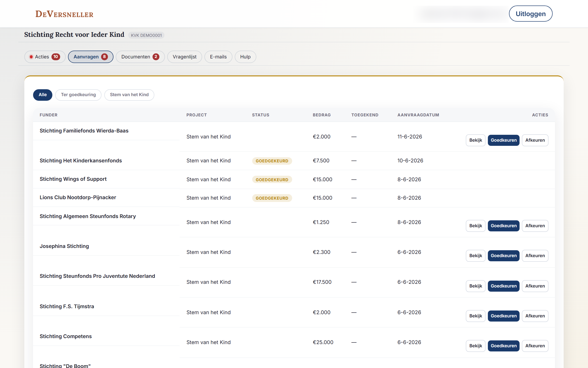The width and height of the screenshot is (588, 368).
Task: Click the Bedrag column header
Action: click(x=322, y=115)
